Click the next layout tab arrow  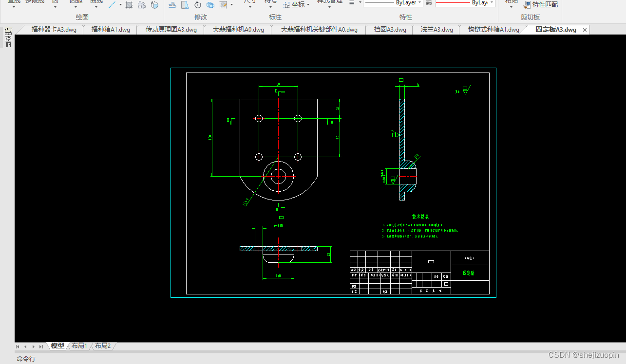[x=33, y=346]
